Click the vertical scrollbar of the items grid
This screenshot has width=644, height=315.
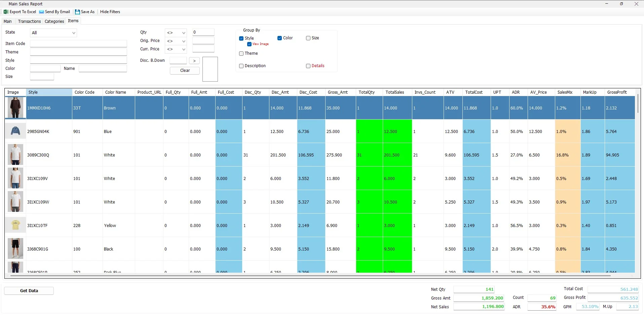(x=638, y=104)
